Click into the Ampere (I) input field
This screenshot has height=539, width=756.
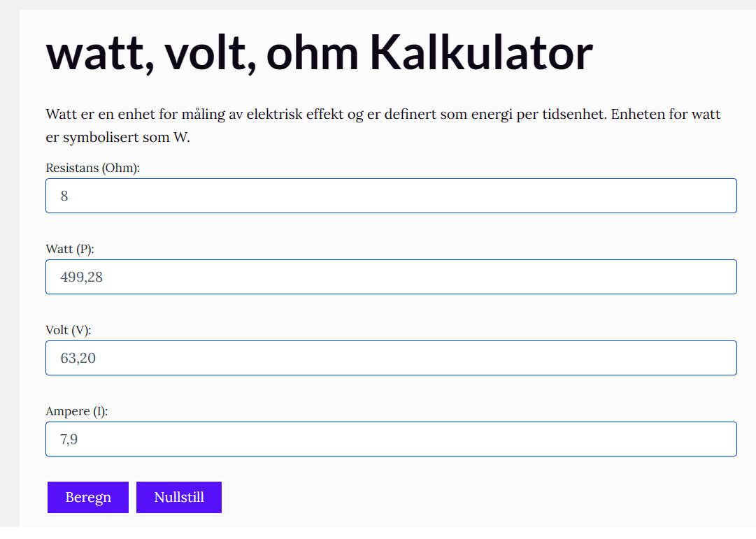point(390,439)
